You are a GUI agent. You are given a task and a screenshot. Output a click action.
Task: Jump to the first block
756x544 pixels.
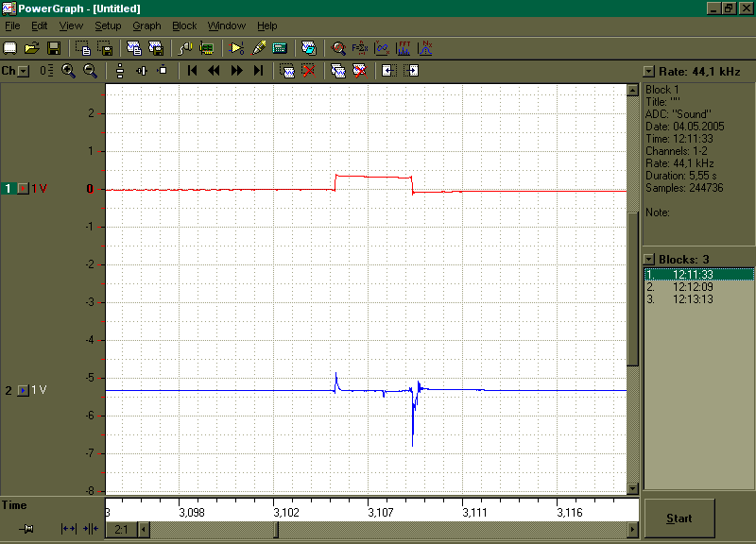point(193,71)
